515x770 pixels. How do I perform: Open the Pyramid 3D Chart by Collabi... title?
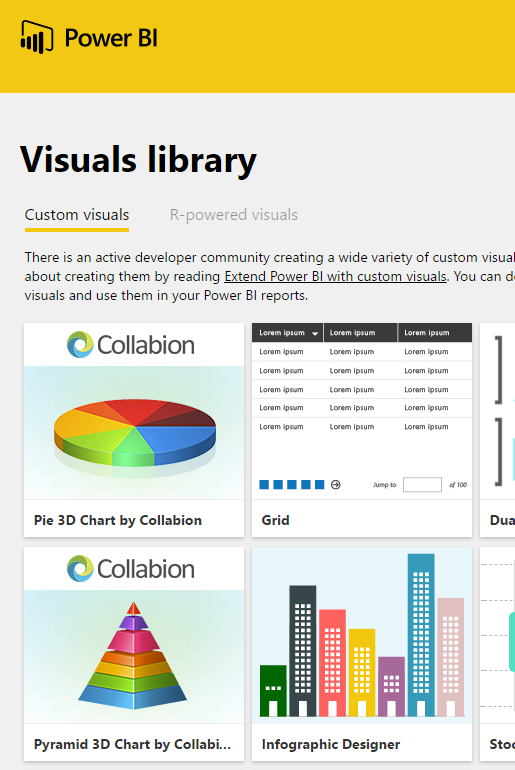(132, 744)
